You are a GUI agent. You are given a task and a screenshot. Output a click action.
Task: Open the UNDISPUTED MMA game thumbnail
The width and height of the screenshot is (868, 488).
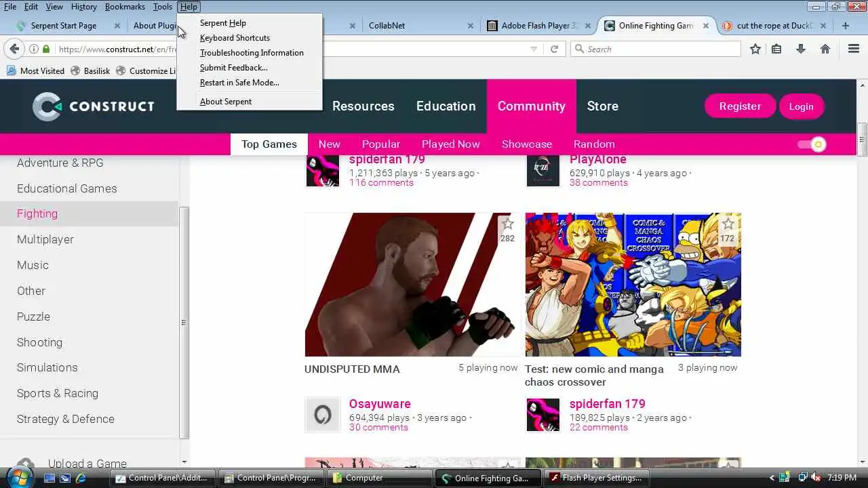point(413,285)
